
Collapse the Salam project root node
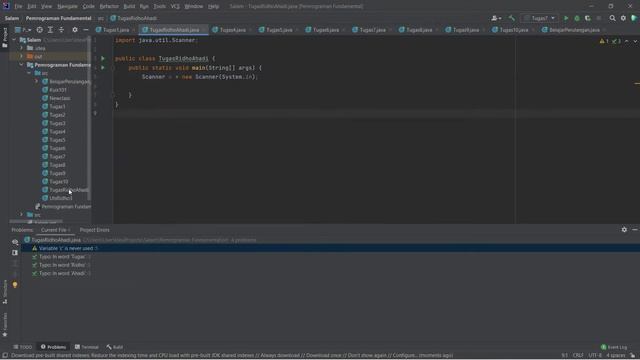pos(14,40)
